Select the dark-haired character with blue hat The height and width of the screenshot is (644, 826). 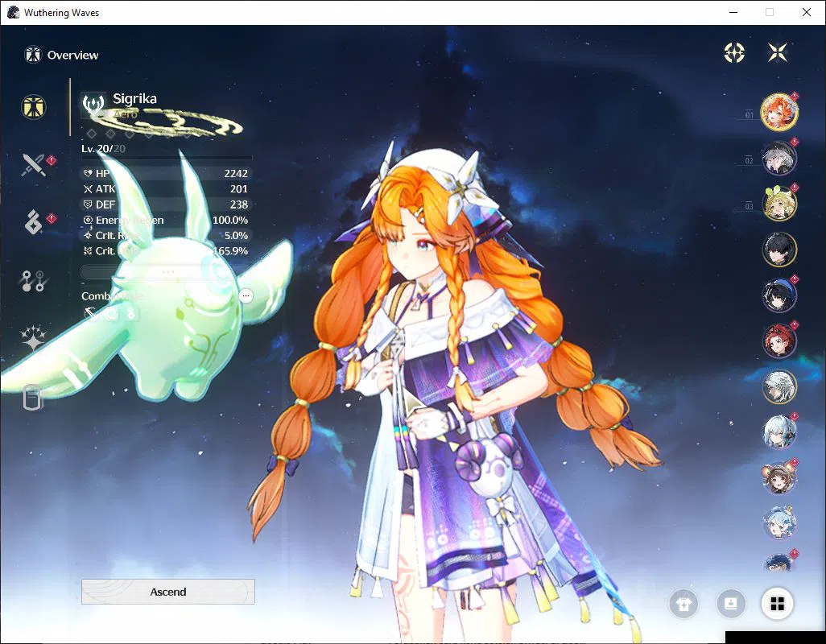click(x=779, y=295)
